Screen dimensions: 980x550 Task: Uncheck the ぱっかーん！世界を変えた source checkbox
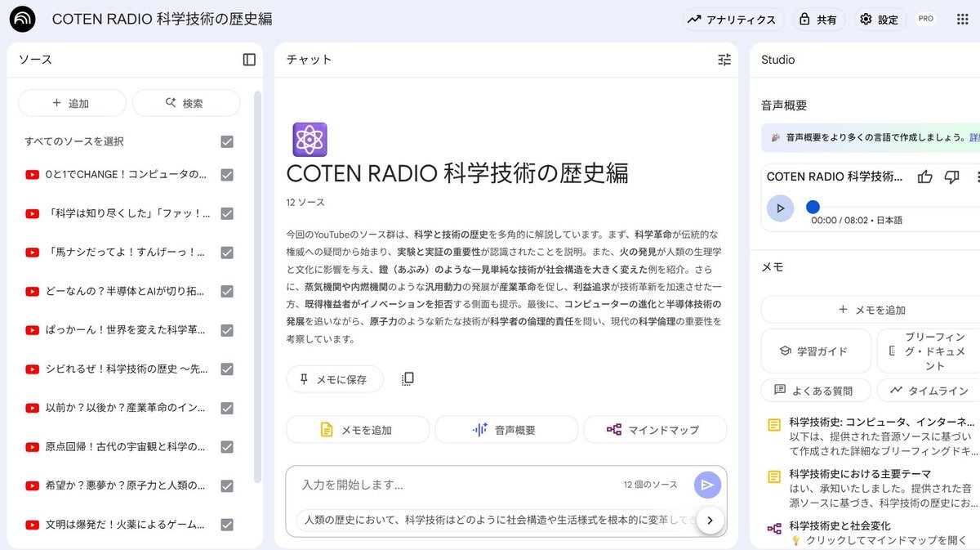[227, 330]
